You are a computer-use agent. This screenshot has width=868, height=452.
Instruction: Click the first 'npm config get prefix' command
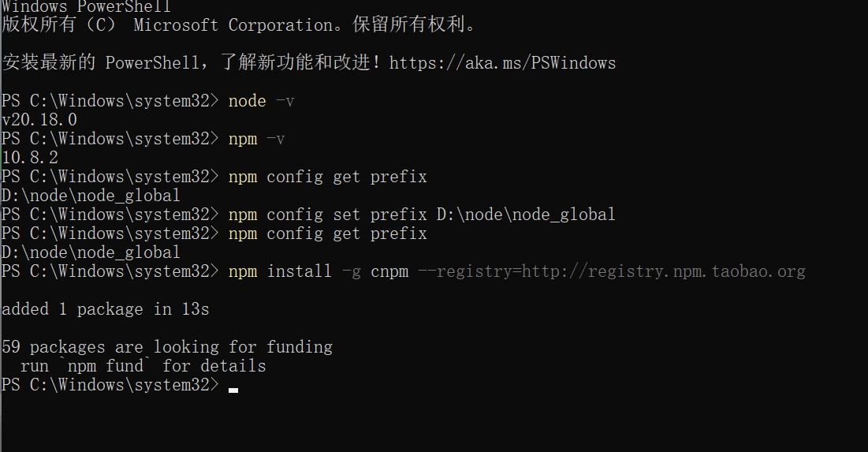[328, 177]
